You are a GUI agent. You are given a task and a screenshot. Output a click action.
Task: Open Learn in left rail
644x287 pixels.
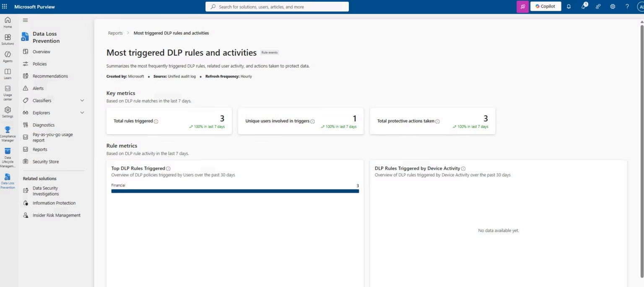tap(8, 74)
